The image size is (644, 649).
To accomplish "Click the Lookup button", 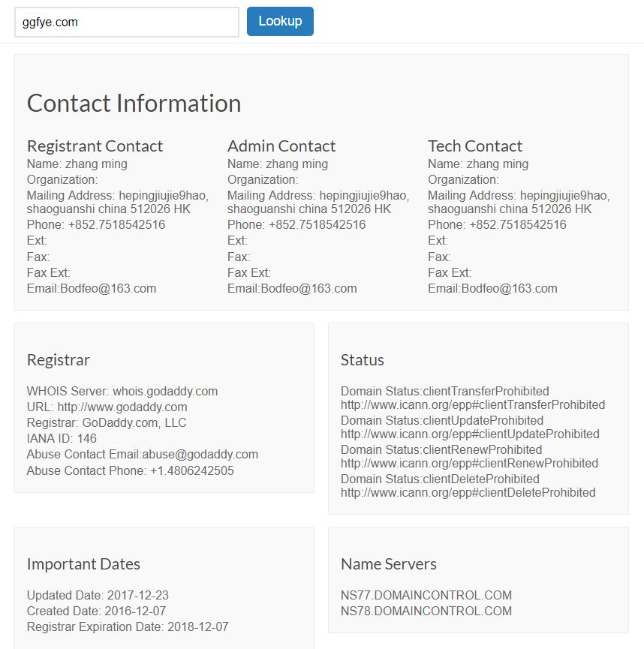I will 280,22.
